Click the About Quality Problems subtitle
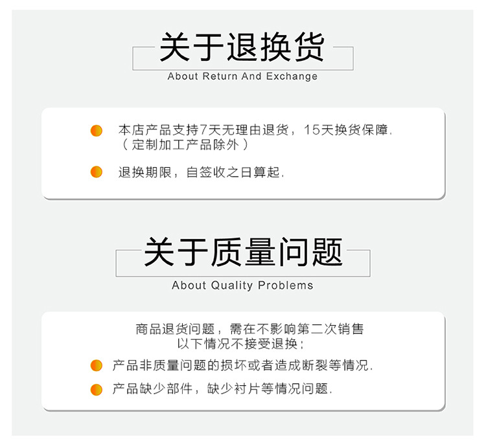This screenshot has width=486, height=448. pyautogui.click(x=242, y=286)
